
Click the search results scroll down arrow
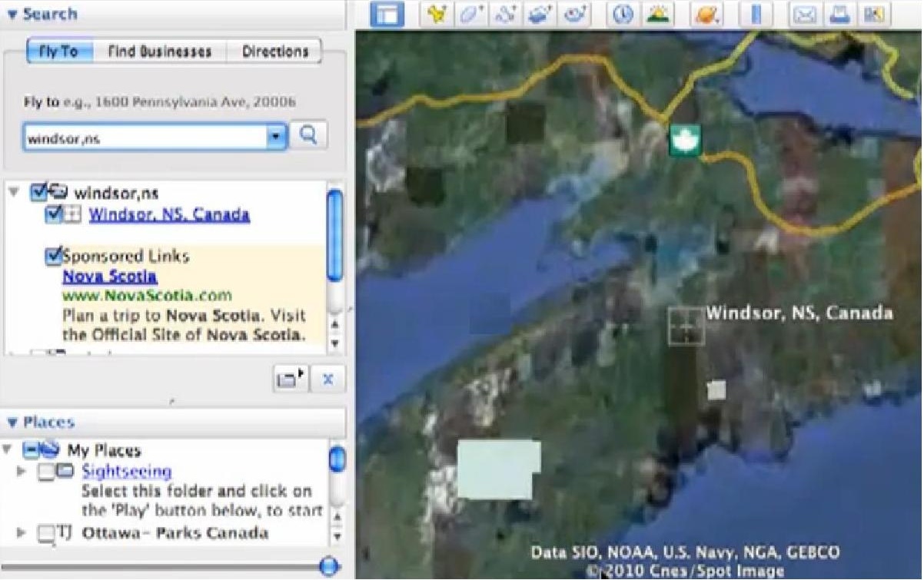[x=335, y=344]
